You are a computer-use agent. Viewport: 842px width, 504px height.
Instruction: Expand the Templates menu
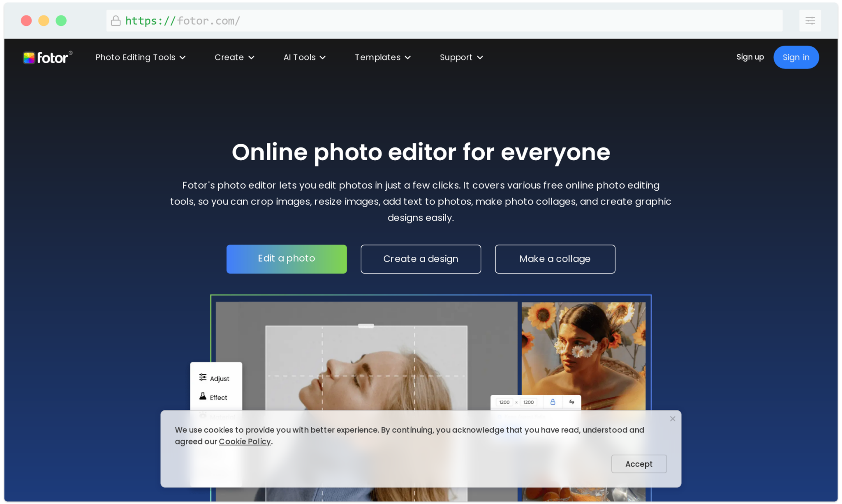coord(383,58)
